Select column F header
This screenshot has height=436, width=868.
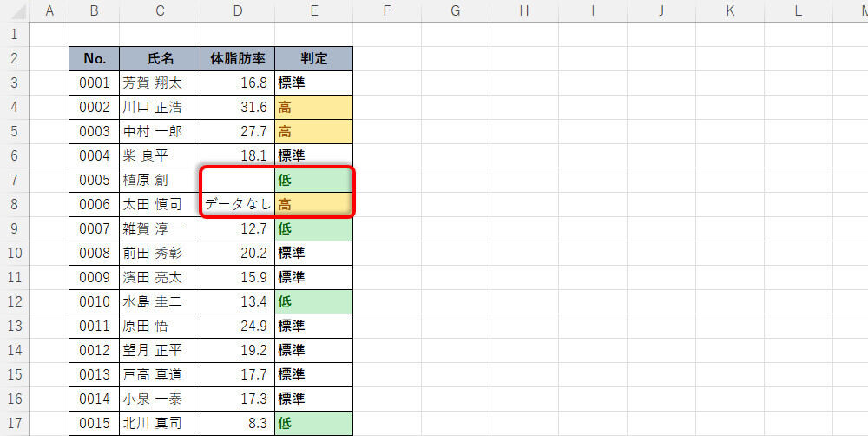pyautogui.click(x=387, y=11)
